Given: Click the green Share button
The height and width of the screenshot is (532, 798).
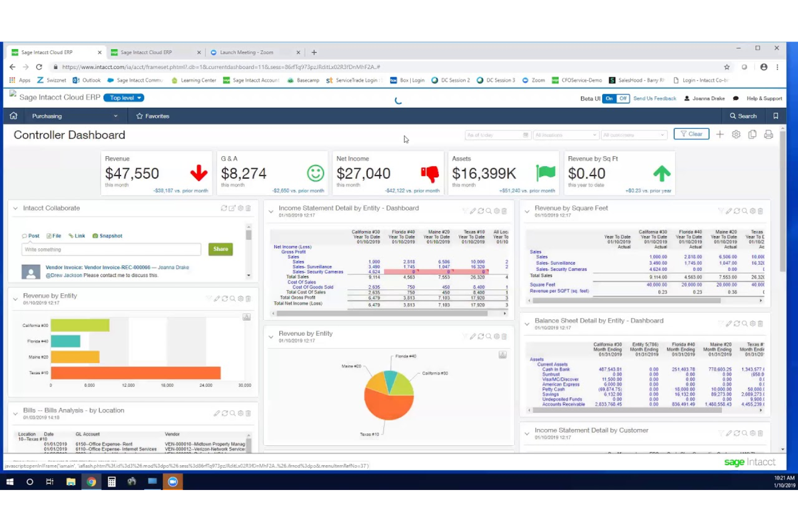Looking at the screenshot, I should click(x=221, y=249).
